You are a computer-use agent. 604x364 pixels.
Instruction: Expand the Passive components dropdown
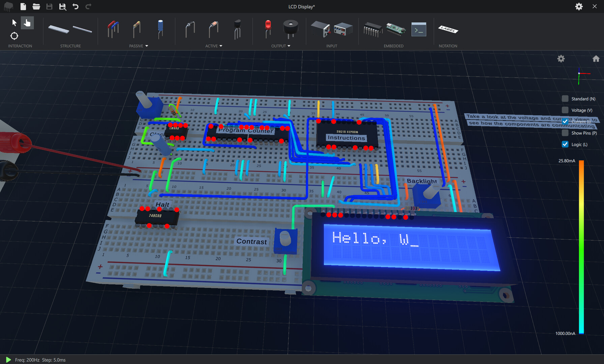[147, 46]
